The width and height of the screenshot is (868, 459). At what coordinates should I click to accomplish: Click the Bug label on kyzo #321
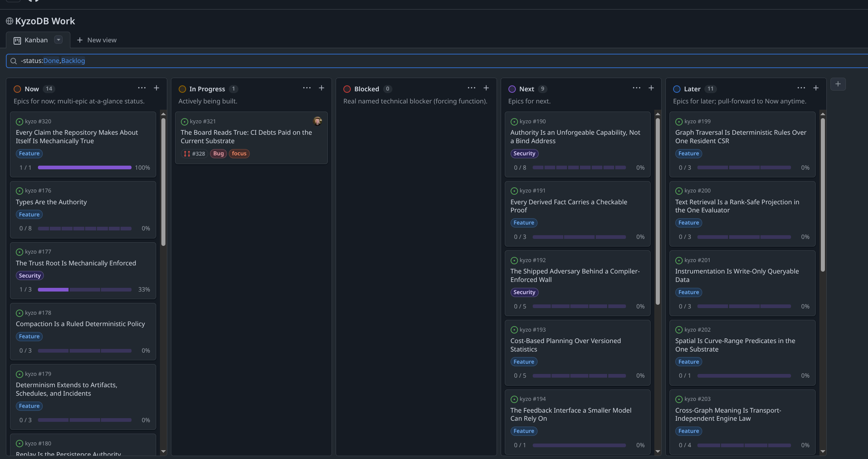(x=218, y=153)
